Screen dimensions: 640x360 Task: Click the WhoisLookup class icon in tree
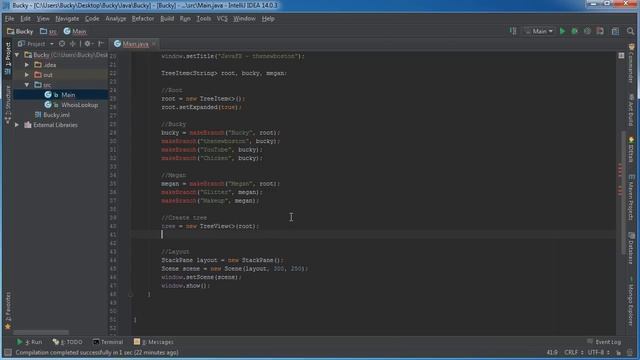(x=48, y=105)
